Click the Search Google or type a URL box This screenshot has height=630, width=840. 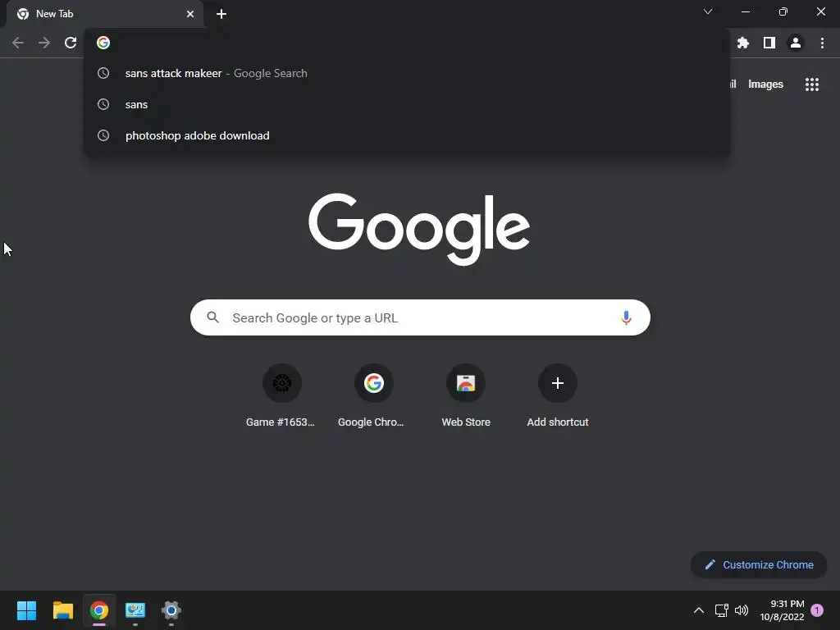(x=420, y=317)
